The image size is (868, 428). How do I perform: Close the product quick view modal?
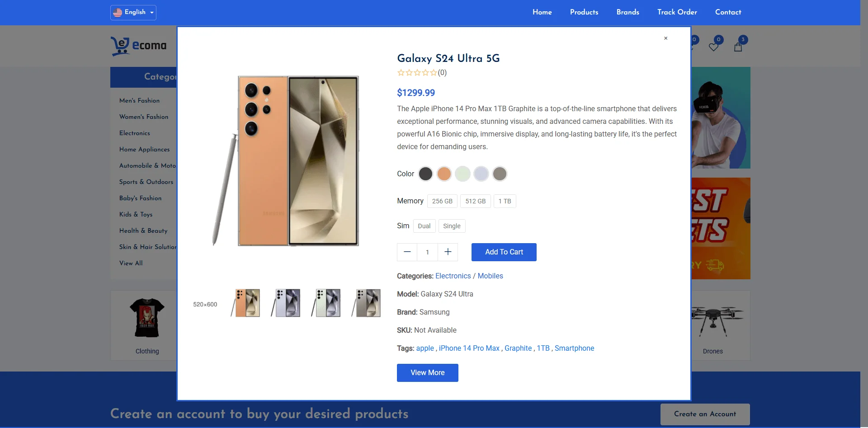665,38
